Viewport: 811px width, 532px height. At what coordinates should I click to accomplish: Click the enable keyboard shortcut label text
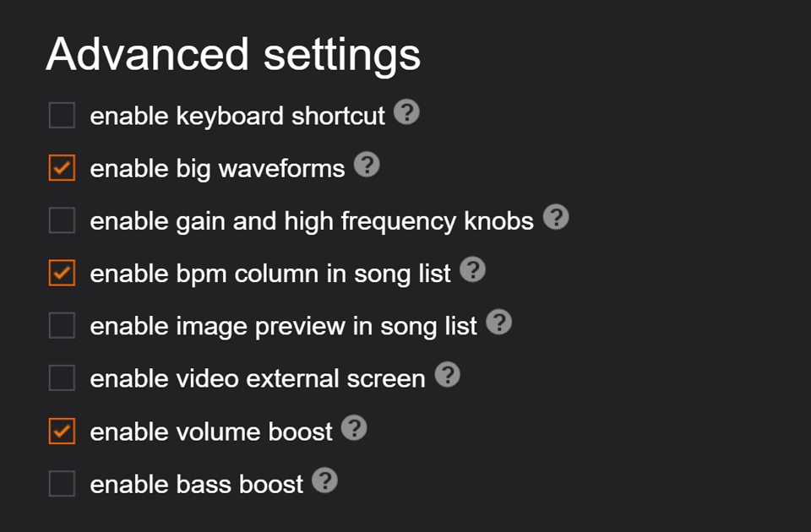237,116
